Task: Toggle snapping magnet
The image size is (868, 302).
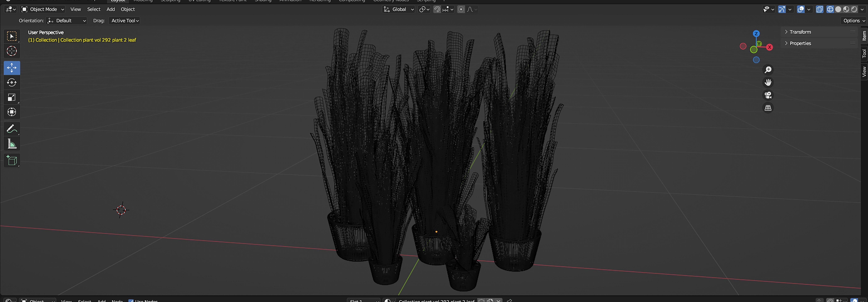Action: pos(437,9)
